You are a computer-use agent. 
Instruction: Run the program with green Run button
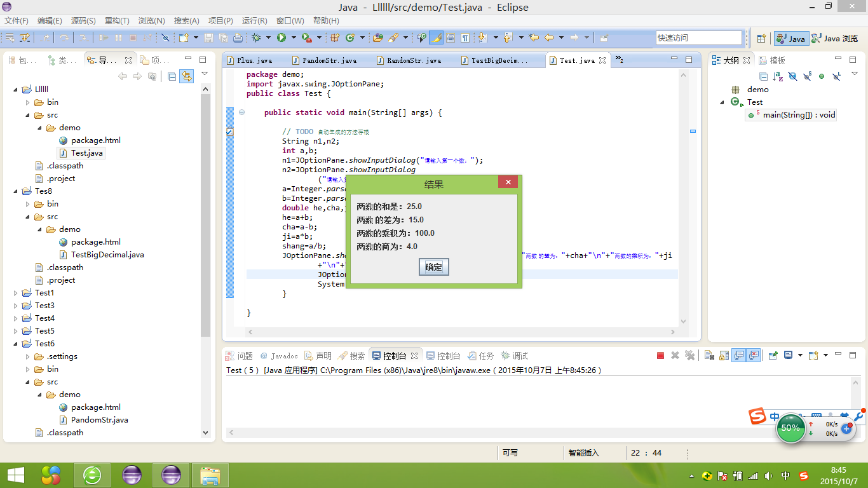tap(281, 37)
